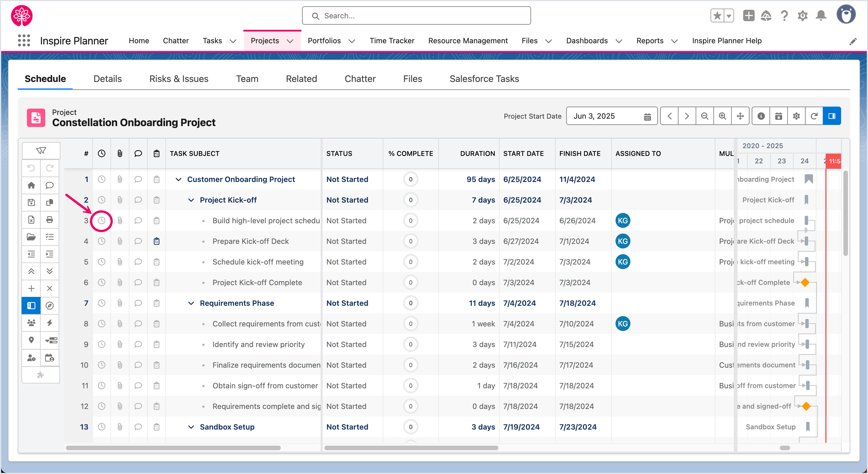Click the double up-chevron collapse icon
This screenshot has height=474, width=868.
click(31, 271)
